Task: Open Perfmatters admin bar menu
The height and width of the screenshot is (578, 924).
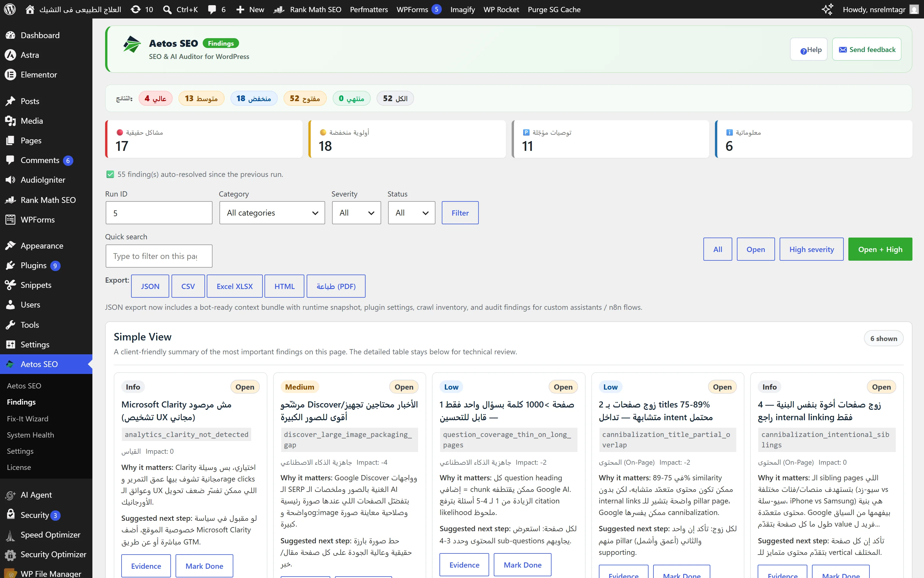Action: pos(369,9)
